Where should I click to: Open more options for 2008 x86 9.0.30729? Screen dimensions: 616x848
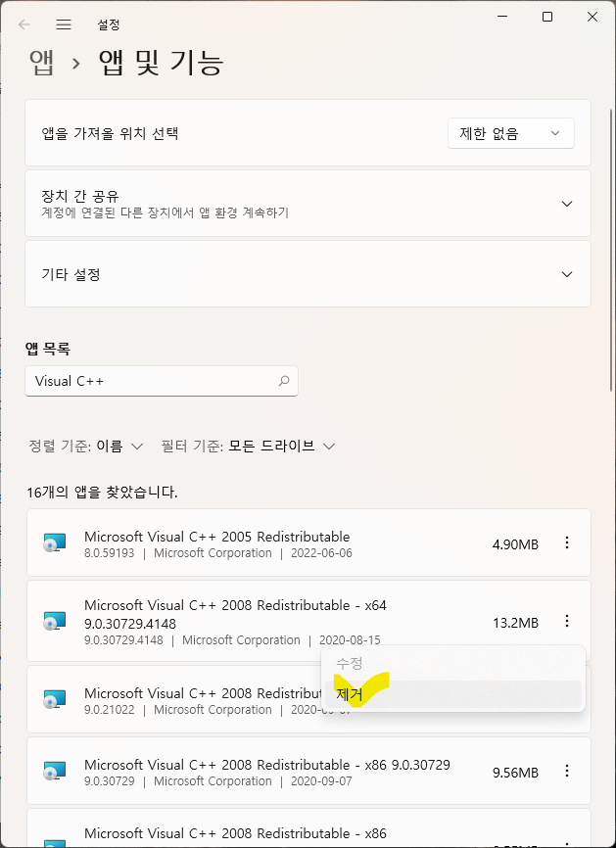pos(567,771)
